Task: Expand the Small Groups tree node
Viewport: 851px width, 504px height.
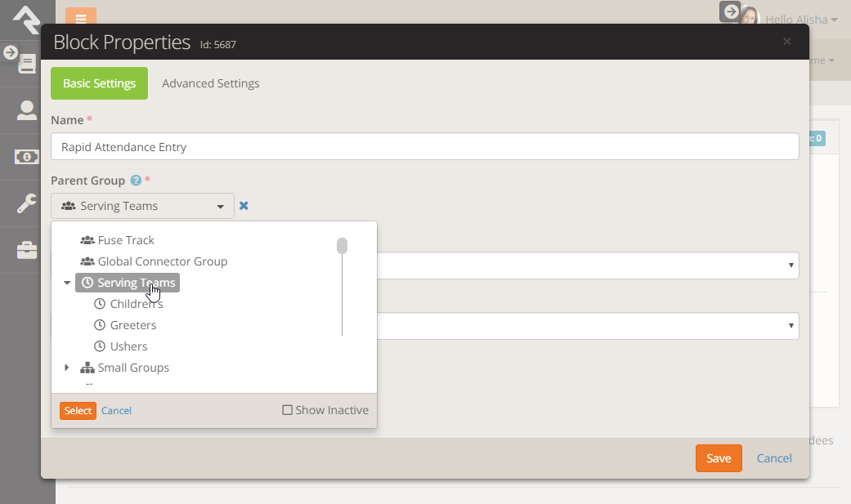Action: pyautogui.click(x=67, y=368)
